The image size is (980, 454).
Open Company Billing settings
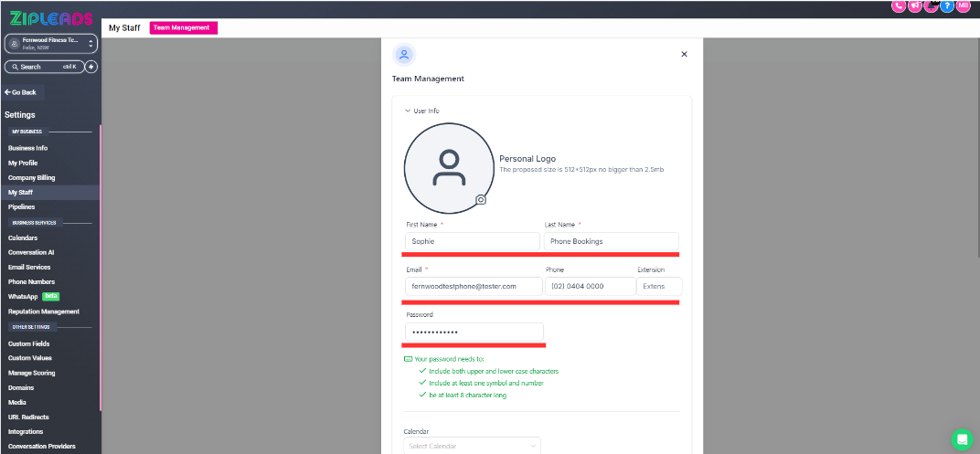pyautogui.click(x=32, y=178)
